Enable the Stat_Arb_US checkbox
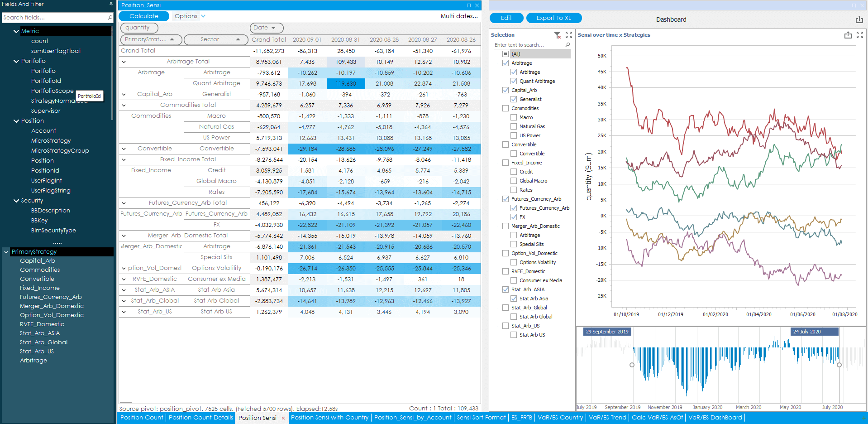This screenshot has height=424, width=868. (x=506, y=326)
